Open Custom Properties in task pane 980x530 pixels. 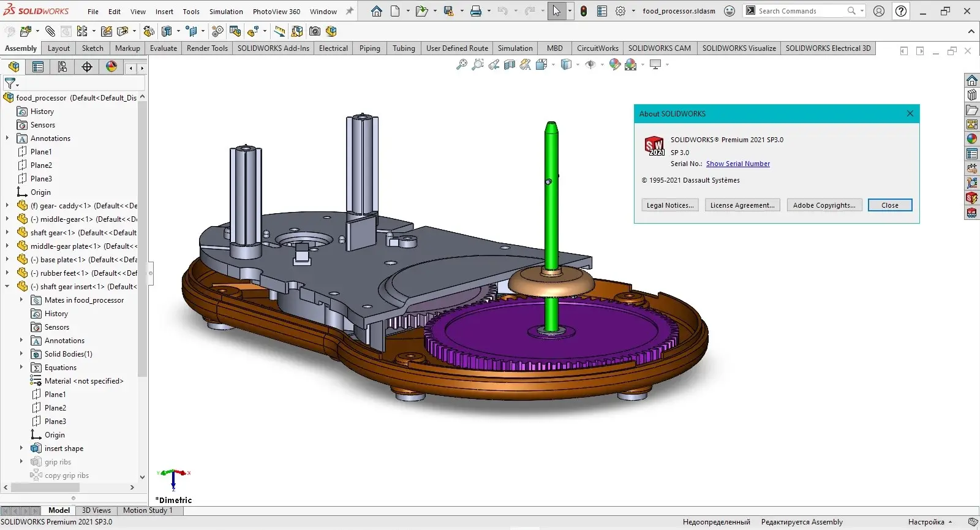click(972, 154)
